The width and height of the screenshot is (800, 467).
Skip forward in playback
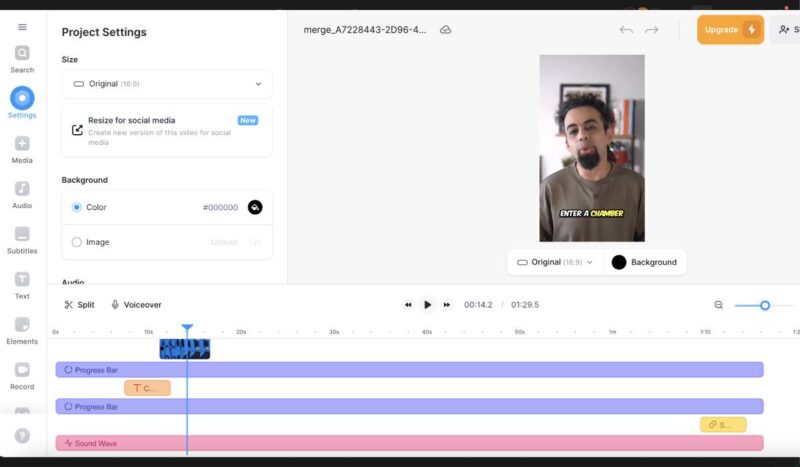(x=446, y=305)
